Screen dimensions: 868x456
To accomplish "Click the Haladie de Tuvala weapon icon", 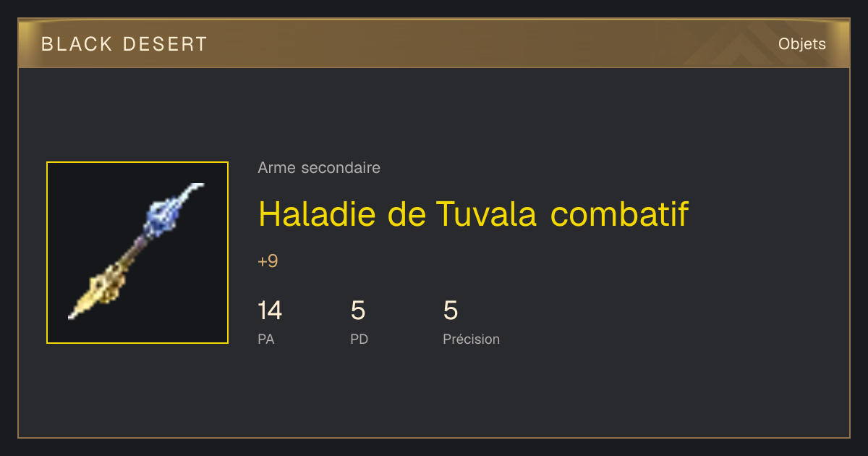I will [x=137, y=253].
